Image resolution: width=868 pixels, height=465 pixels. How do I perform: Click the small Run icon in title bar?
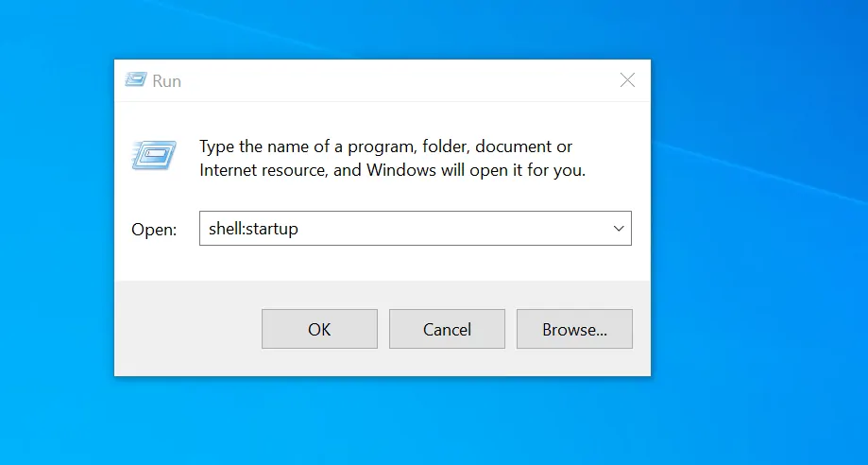[x=135, y=80]
